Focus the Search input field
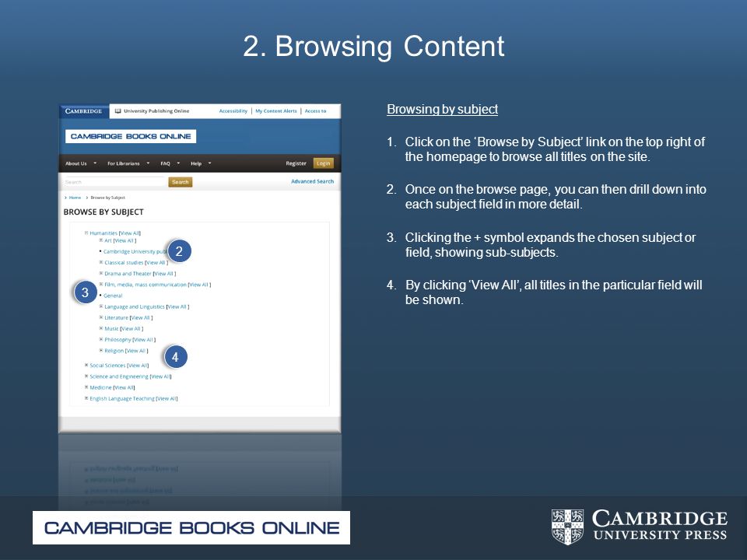The width and height of the screenshot is (747, 560). point(114,182)
